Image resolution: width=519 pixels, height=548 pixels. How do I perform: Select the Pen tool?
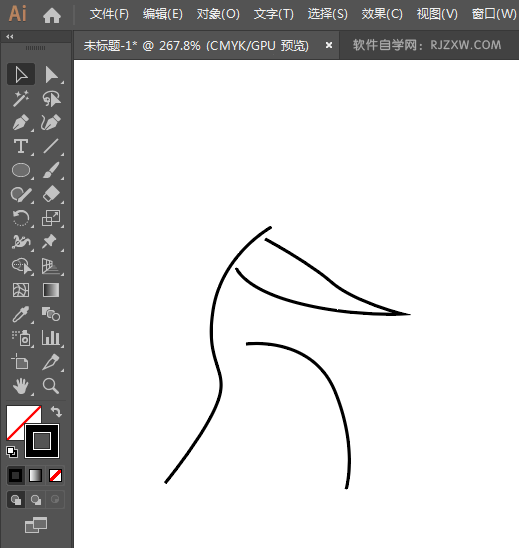(x=21, y=122)
